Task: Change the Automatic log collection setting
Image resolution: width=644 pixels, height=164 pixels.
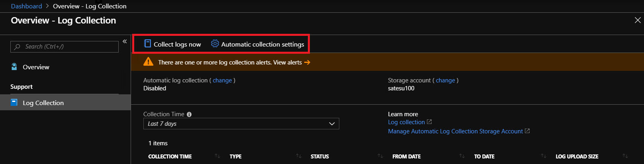Action: pyautogui.click(x=222, y=80)
